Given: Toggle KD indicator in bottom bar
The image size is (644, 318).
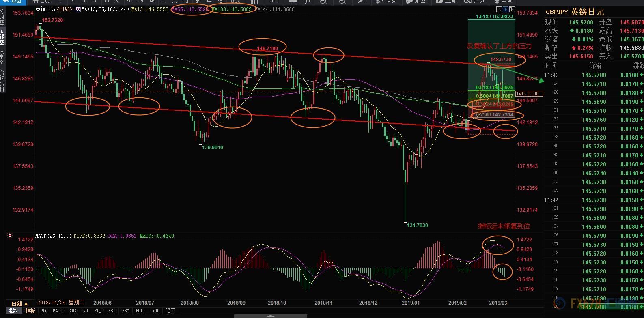Looking at the screenshot, I should point(86,311).
